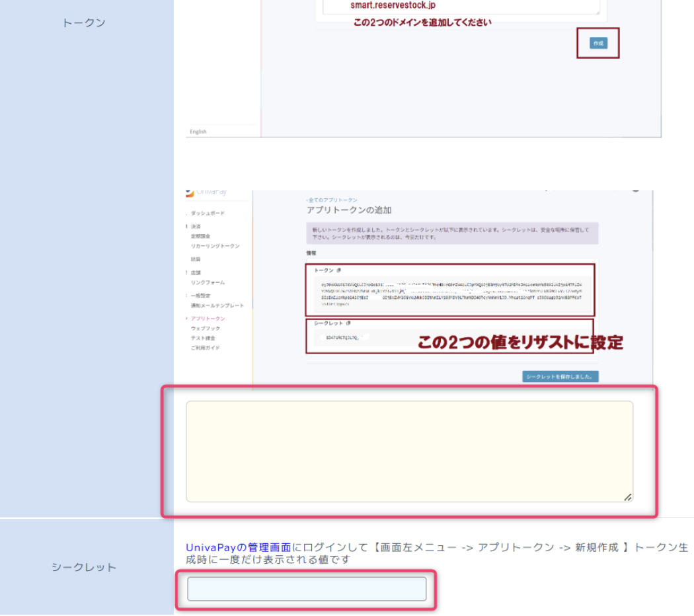Select テスト課金 in the sidebar
Image resolution: width=694 pixels, height=616 pixels.
203,338
